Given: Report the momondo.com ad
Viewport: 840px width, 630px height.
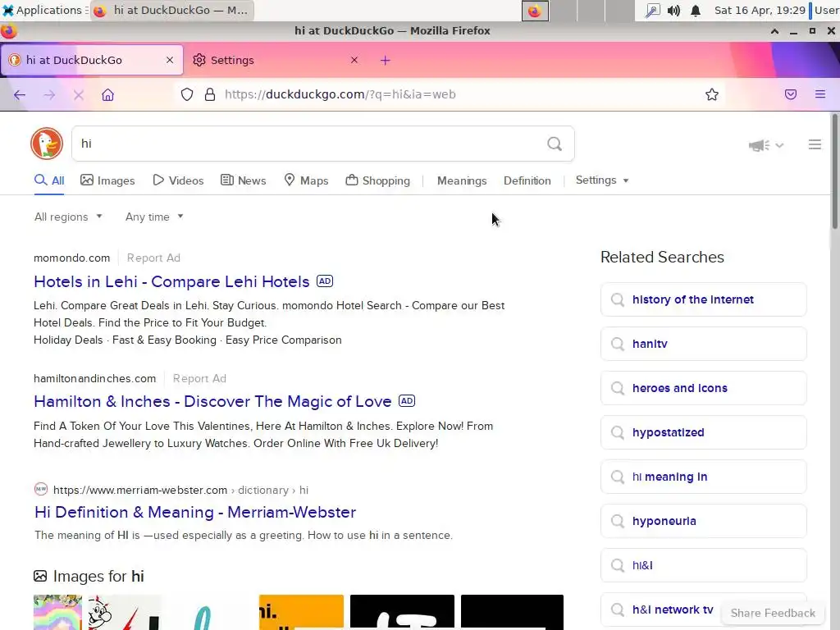Looking at the screenshot, I should (153, 258).
